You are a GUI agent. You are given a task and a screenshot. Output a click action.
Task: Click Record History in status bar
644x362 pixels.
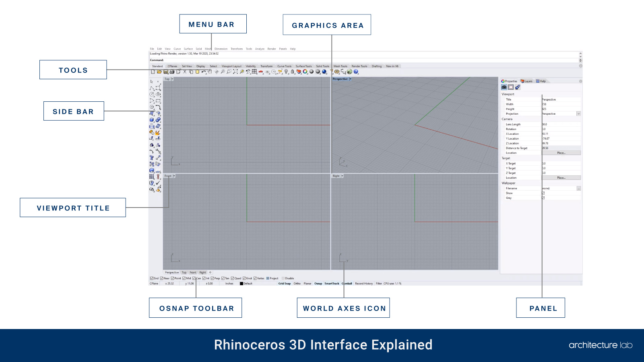point(364,284)
